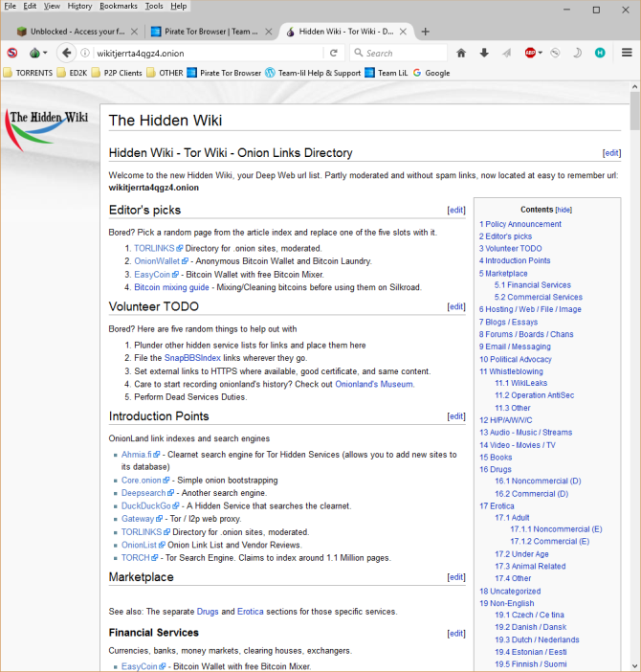Open the Team LiL bookmark
The image size is (641, 672).
pos(387,73)
